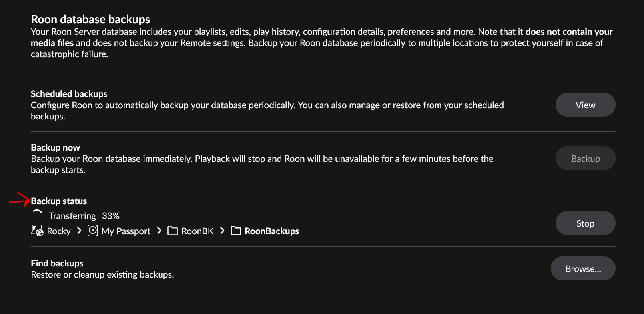Screen dimensions: 644x314
Task: Select the Rocky path label
Action: click(59, 231)
